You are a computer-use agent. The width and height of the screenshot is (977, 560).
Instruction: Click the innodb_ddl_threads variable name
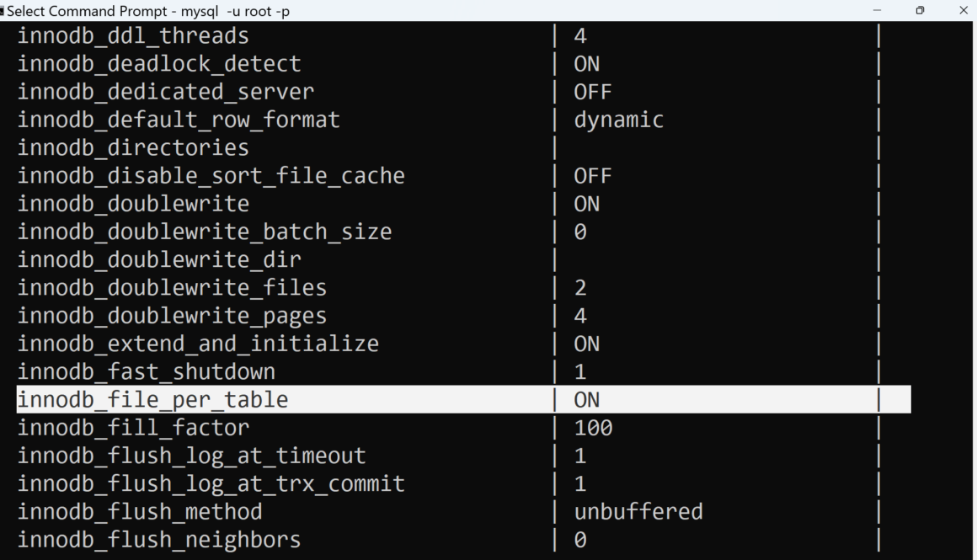[x=133, y=35]
